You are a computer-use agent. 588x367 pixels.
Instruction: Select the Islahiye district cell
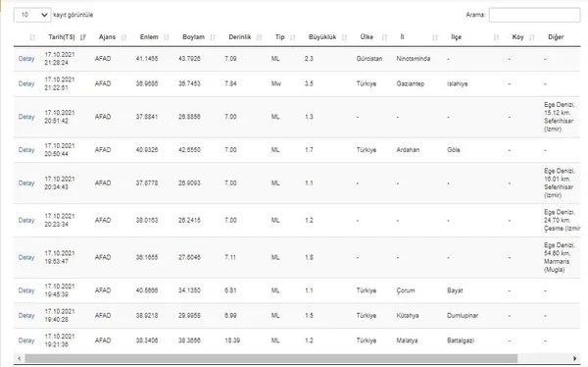(457, 83)
